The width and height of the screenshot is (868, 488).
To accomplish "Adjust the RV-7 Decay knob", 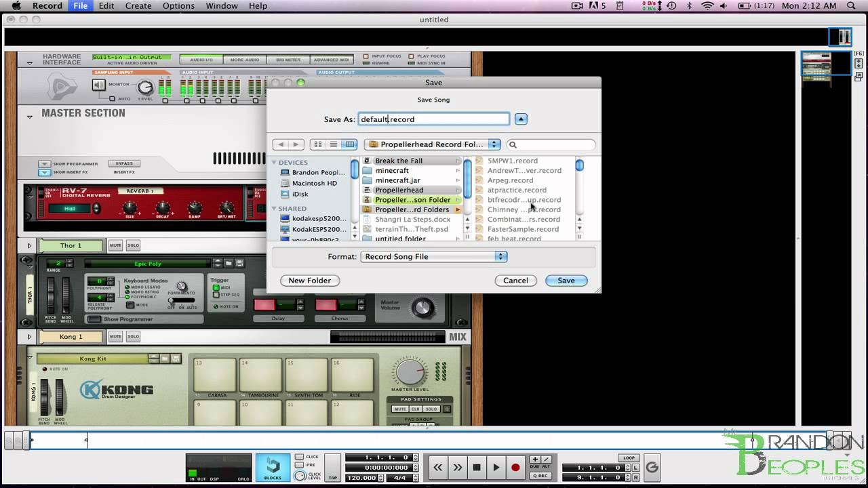I will [162, 207].
